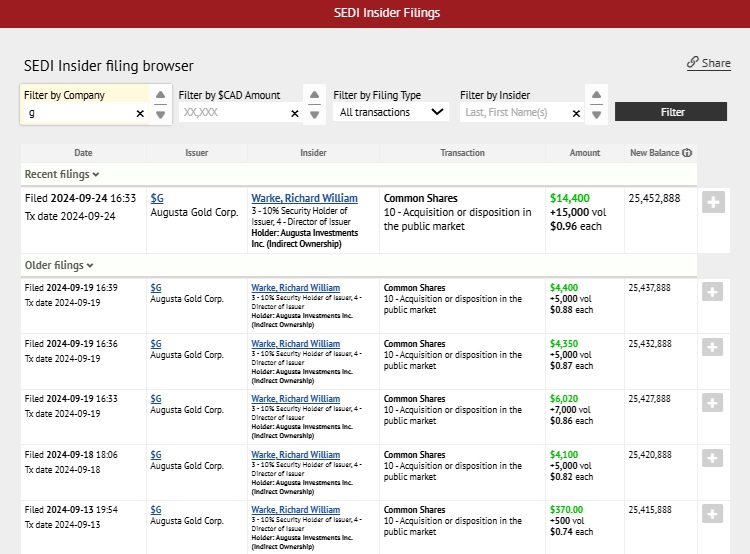Image resolution: width=750 pixels, height=554 pixels.
Task: Click the up arrow beside Filter by Company
Action: (x=161, y=95)
